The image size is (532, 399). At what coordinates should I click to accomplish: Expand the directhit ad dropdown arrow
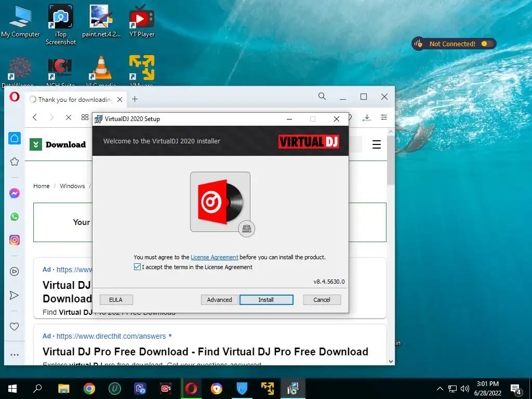170,336
